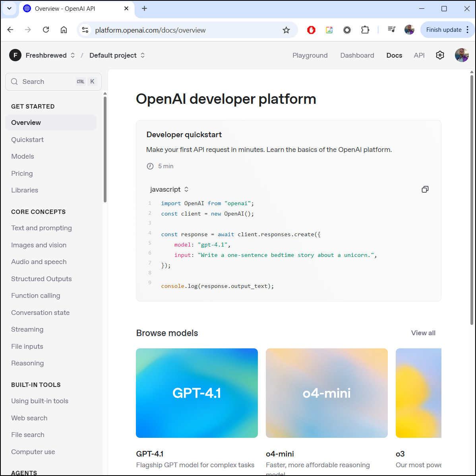
Task: Open File search page
Action: click(x=28, y=435)
